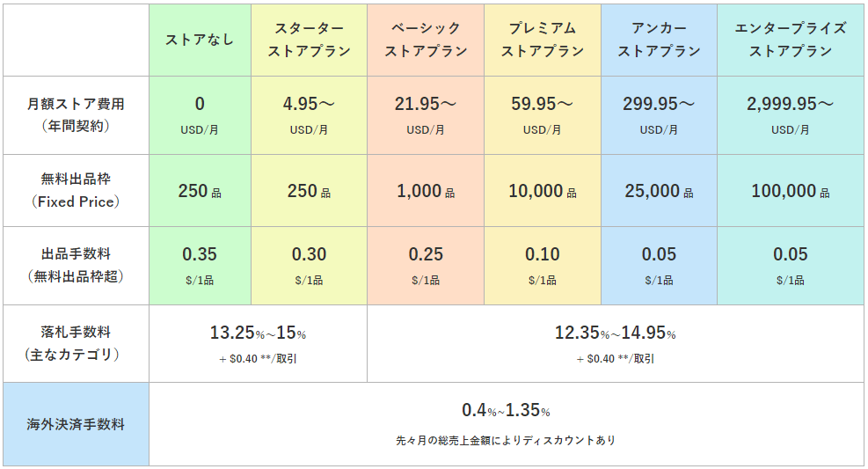Image resolution: width=868 pixels, height=469 pixels.
Task: Select the 25,000品 free listing cell
Action: pos(659,191)
